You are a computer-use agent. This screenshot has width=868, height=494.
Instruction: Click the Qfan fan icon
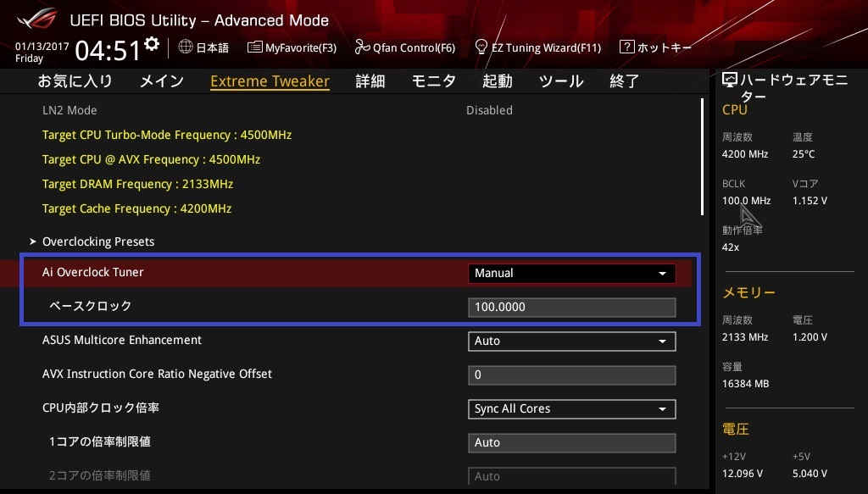click(362, 47)
